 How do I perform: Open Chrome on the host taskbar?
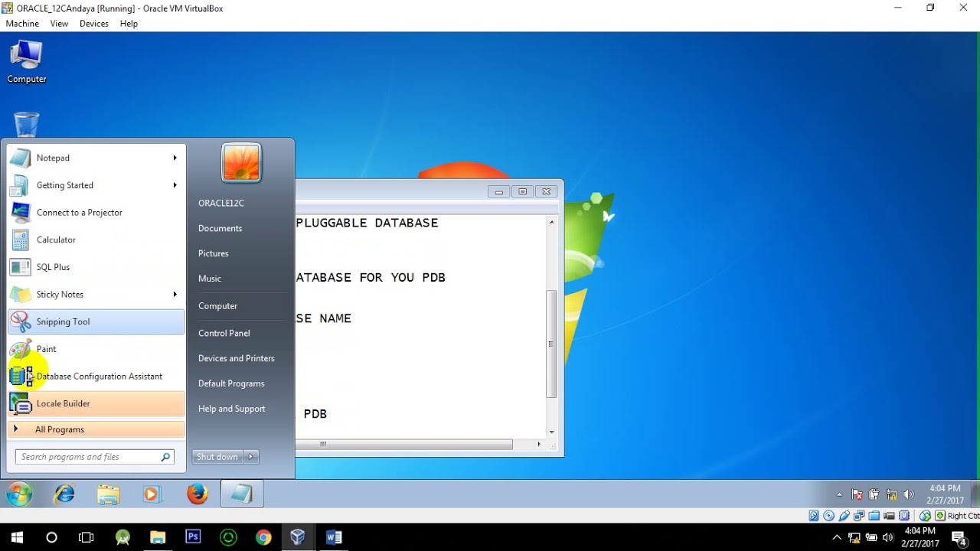pos(263,537)
